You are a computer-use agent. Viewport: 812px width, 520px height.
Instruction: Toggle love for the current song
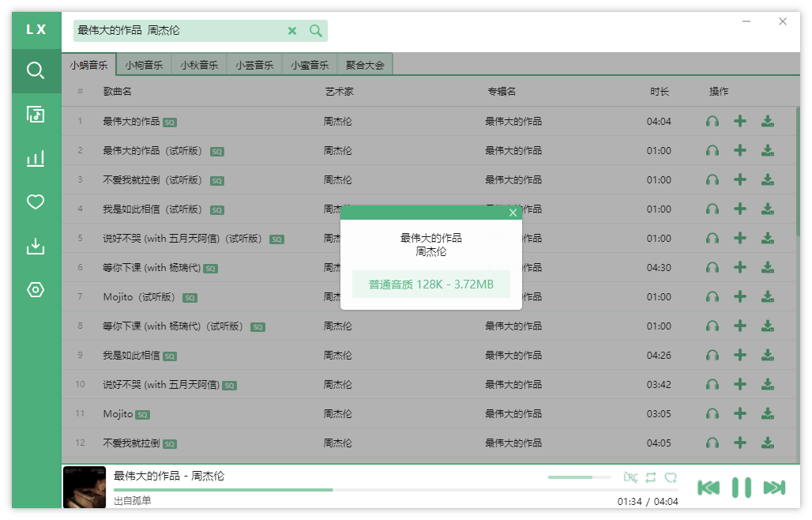coord(671,477)
